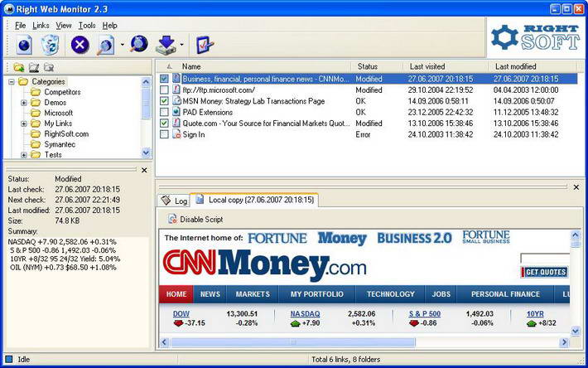Screen dimensions: 588x368
Task: Click the MY PORTFOLIO navigation item
Action: [317, 294]
